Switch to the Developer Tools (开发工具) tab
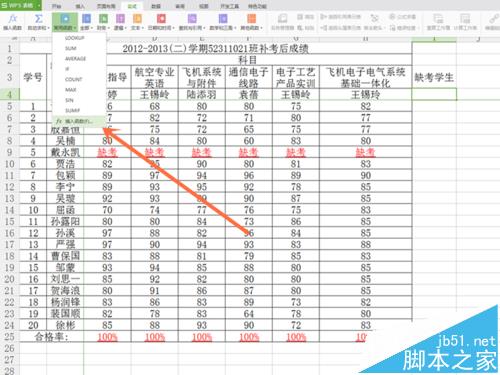This screenshot has height=375, width=500. click(229, 6)
